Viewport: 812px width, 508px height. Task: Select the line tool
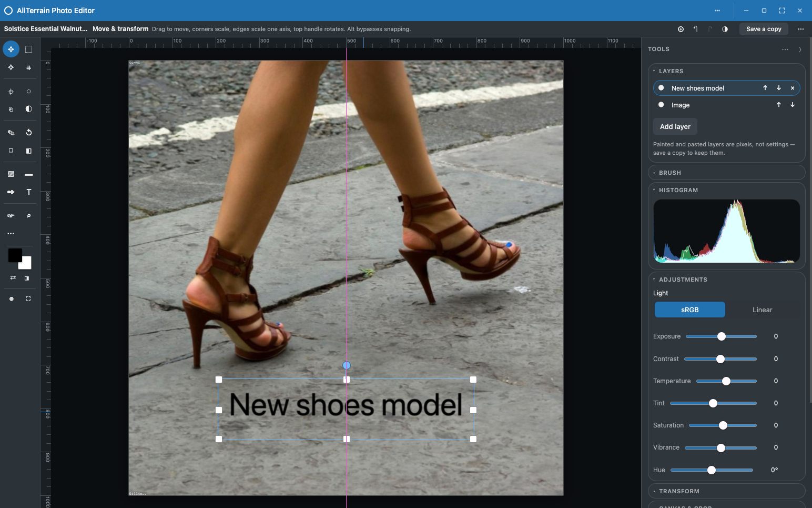(x=29, y=174)
